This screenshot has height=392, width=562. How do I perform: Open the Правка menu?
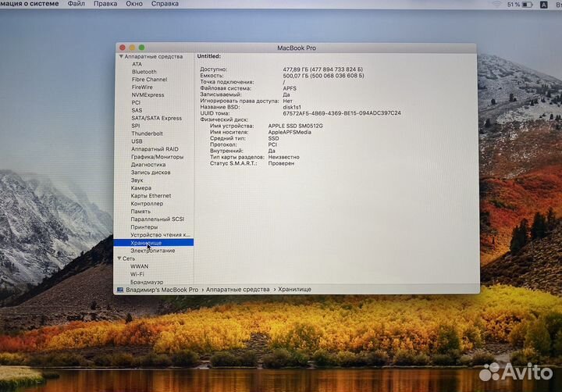click(105, 4)
